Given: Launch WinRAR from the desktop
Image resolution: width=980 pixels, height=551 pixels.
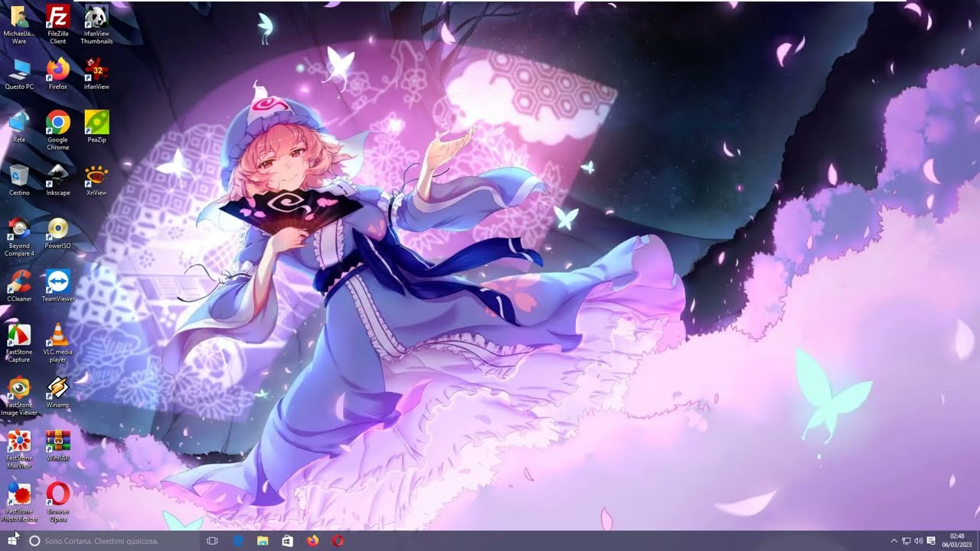Looking at the screenshot, I should (57, 445).
